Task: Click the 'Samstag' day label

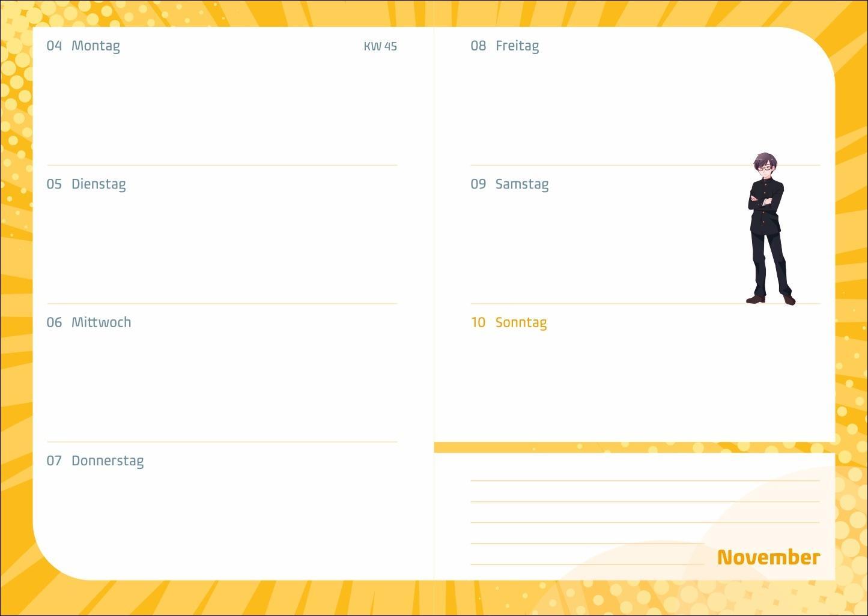Action: click(522, 184)
